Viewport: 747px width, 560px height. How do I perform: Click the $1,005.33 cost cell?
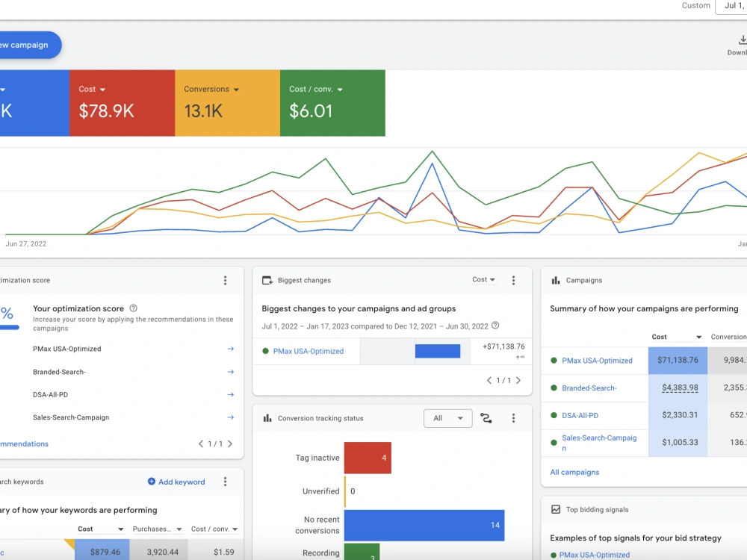tap(678, 442)
